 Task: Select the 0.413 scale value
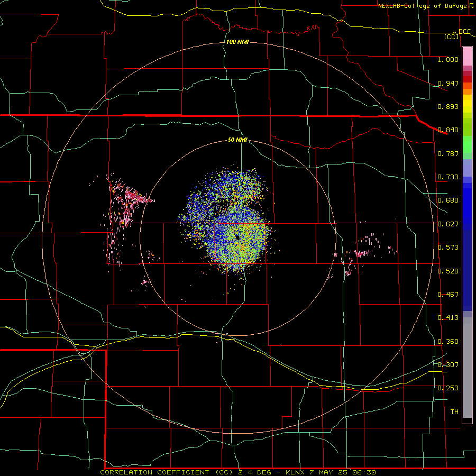click(x=448, y=318)
